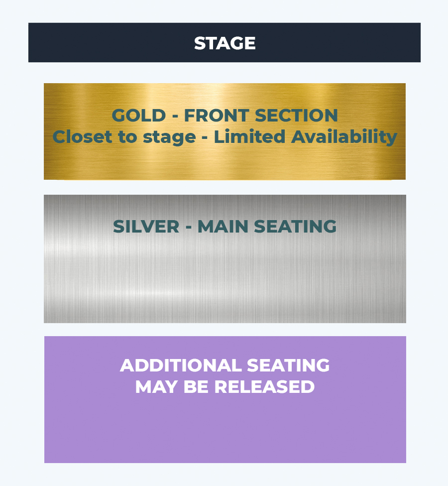
Task: Click the "SILVER - MAIN SEATING" label
Action: (224, 227)
